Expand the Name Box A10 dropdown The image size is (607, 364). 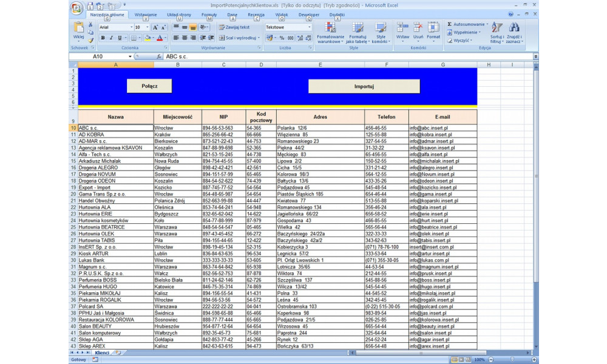point(130,56)
